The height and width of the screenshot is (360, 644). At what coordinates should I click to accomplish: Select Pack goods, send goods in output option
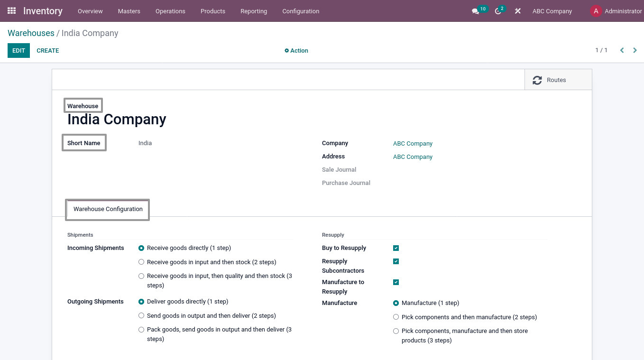(141, 329)
